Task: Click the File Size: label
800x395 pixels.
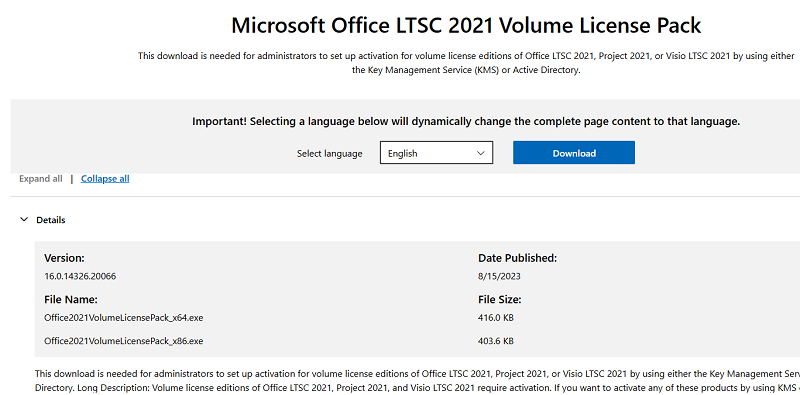Action: click(x=499, y=299)
